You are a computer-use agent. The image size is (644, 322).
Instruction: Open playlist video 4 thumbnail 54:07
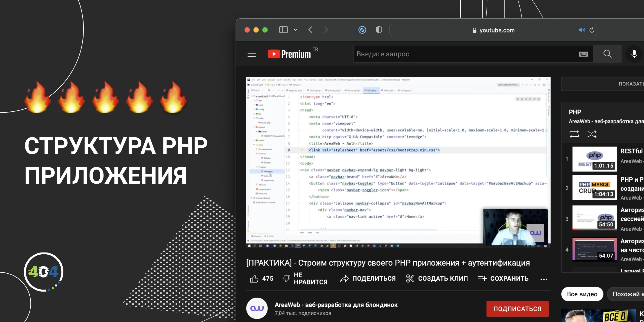[595, 249]
